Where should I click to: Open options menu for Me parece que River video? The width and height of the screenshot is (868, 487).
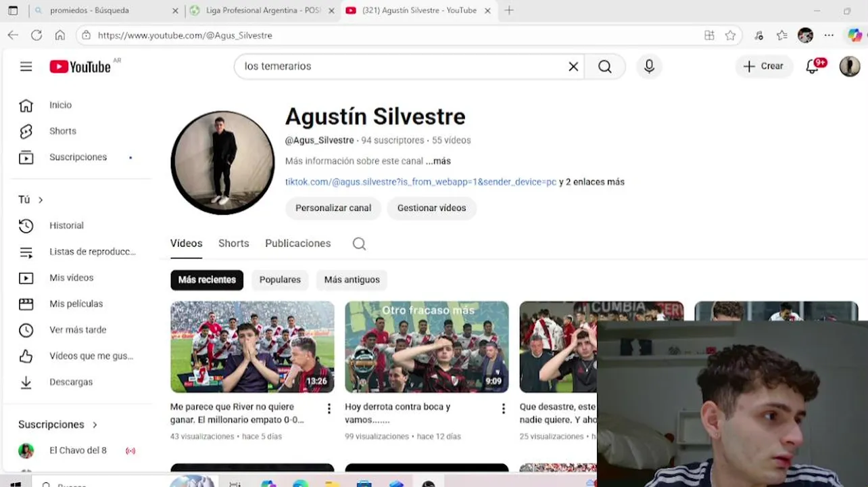tap(329, 409)
